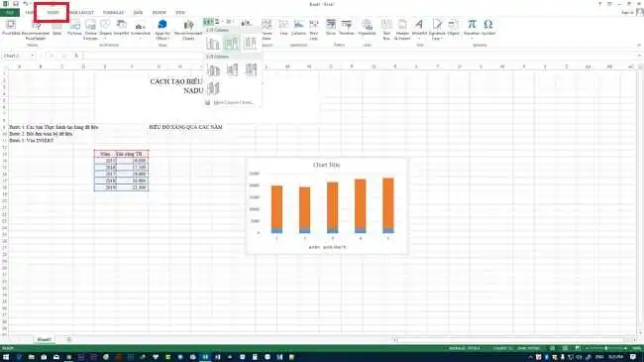Insert a Column sparkline
The width and height of the screenshot is (644, 362).
point(298,28)
